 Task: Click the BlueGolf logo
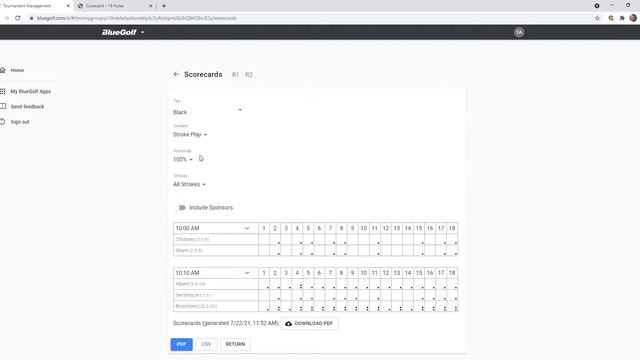pos(119,32)
